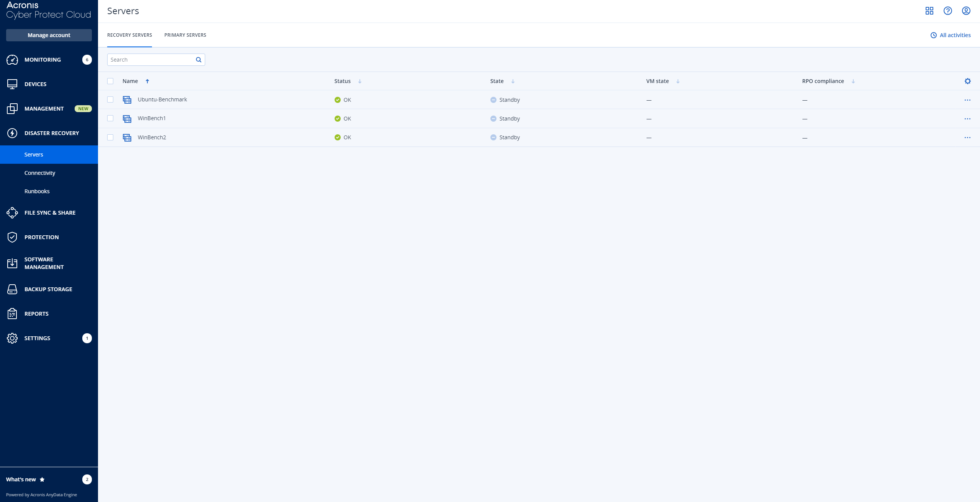Click the File Sync & Share icon
Image resolution: width=980 pixels, height=502 pixels.
pos(12,213)
